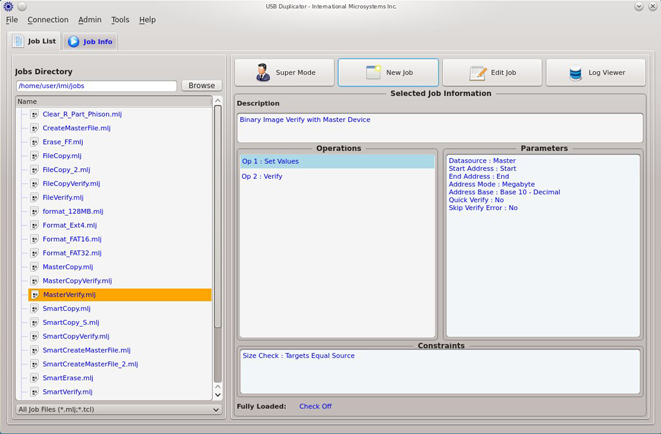Image resolution: width=661 pixels, height=434 pixels.
Task: Select the FileCopyVerify.mlj job name
Action: coord(71,184)
